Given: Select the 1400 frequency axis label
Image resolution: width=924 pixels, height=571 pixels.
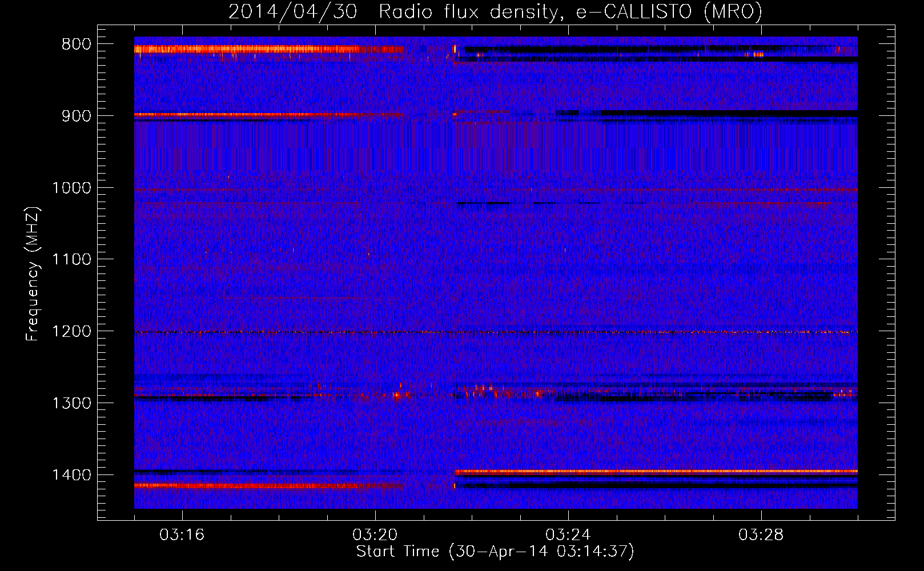Looking at the screenshot, I should coord(72,475).
